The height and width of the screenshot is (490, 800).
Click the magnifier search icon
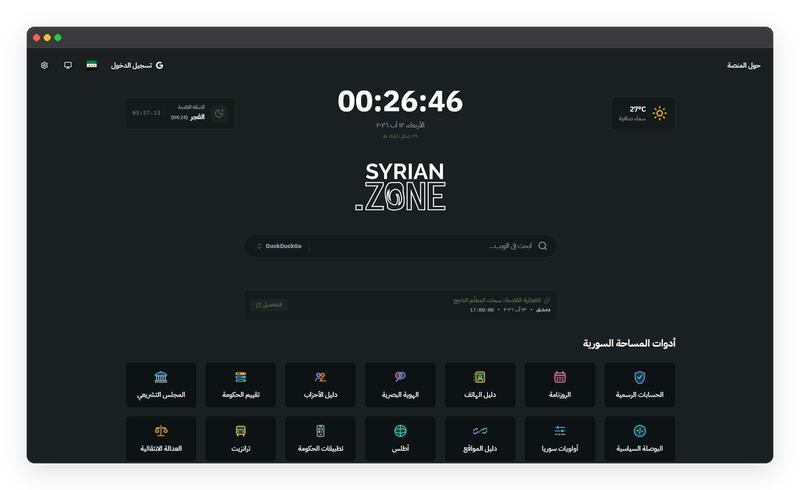pyautogui.click(x=543, y=246)
